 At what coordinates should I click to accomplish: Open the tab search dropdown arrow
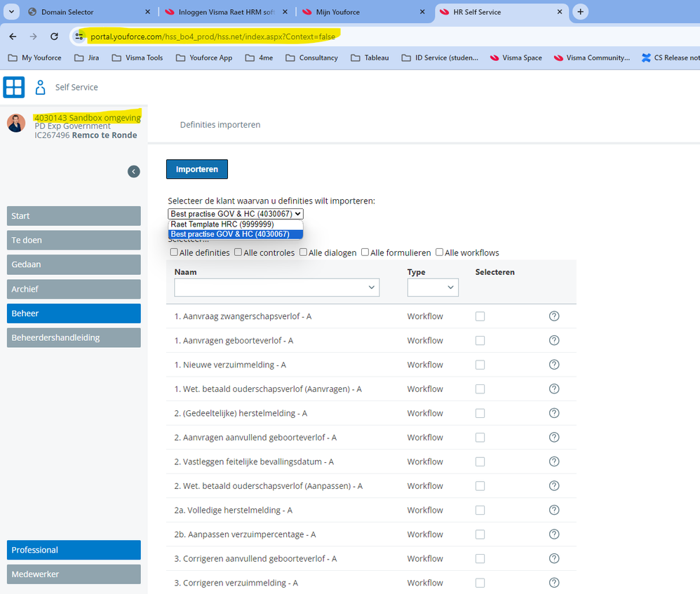click(12, 12)
